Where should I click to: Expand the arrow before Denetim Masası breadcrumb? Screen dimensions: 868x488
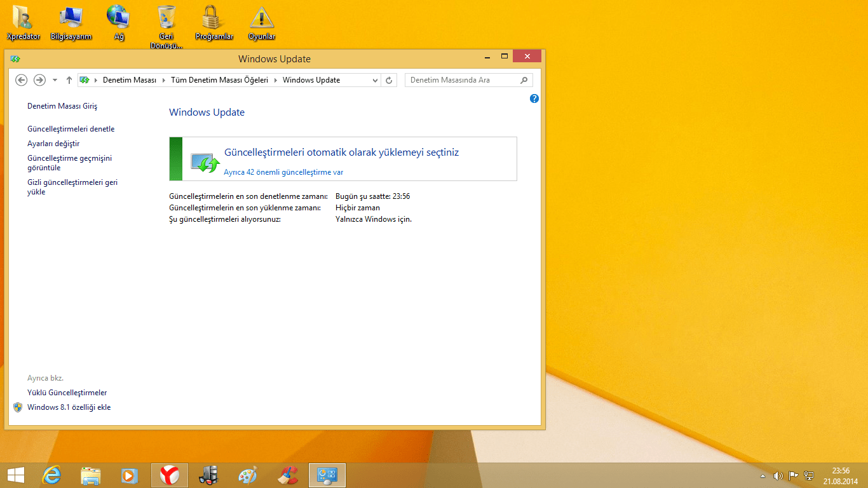(96, 80)
